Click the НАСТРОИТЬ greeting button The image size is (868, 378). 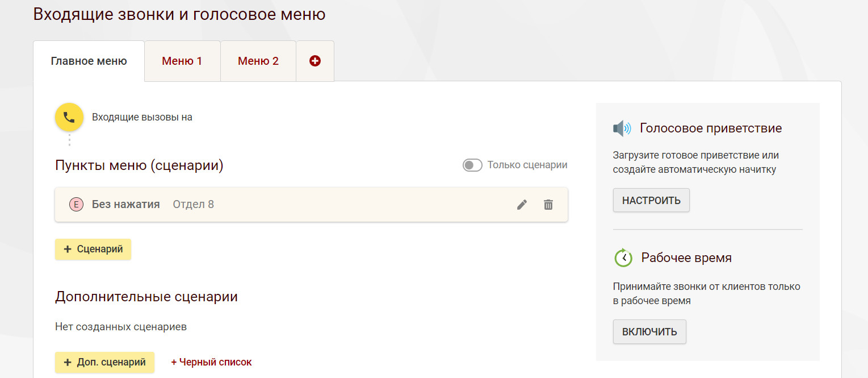pos(651,201)
